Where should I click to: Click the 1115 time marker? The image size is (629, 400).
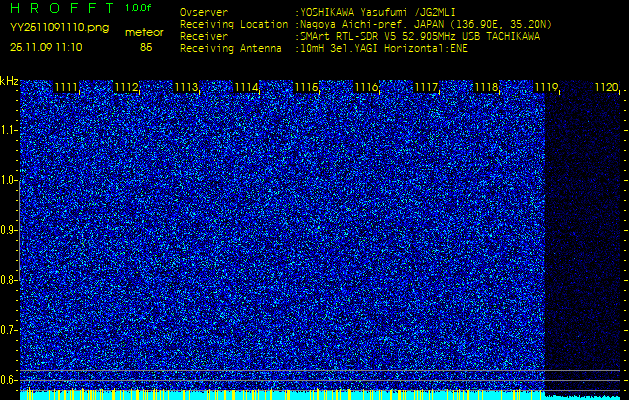click(306, 87)
